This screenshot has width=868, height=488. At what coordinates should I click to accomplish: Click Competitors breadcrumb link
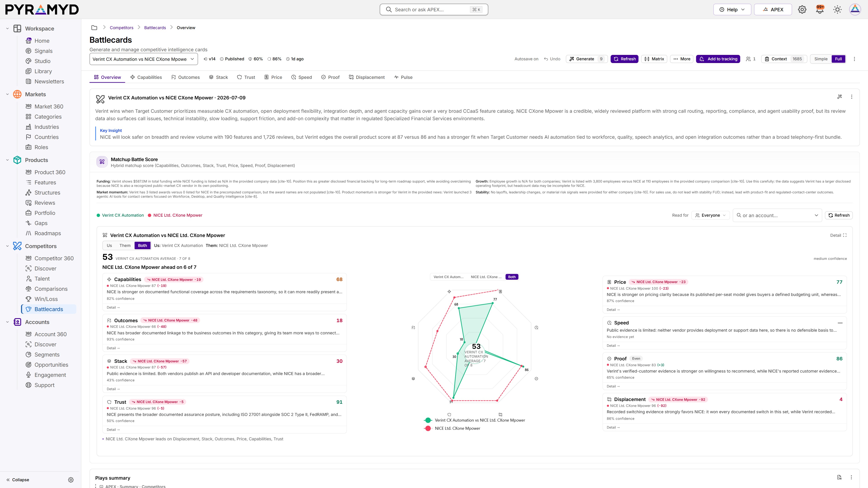pyautogui.click(x=121, y=28)
